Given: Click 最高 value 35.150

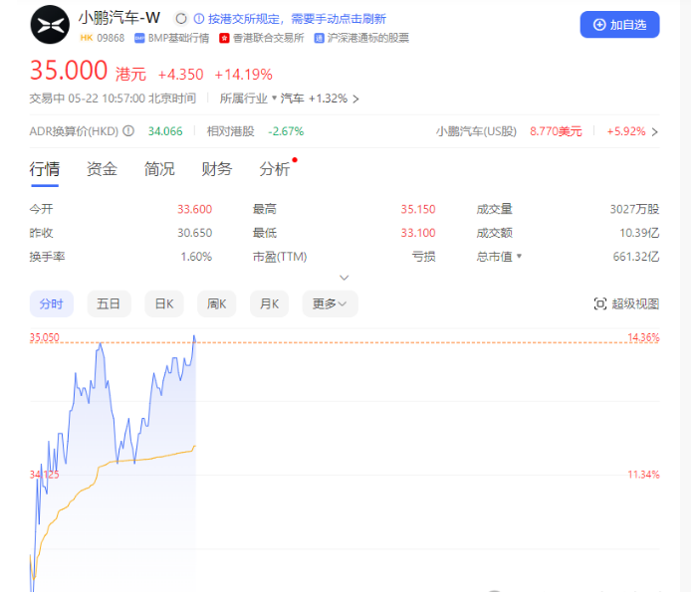Looking at the screenshot, I should pos(418,209).
